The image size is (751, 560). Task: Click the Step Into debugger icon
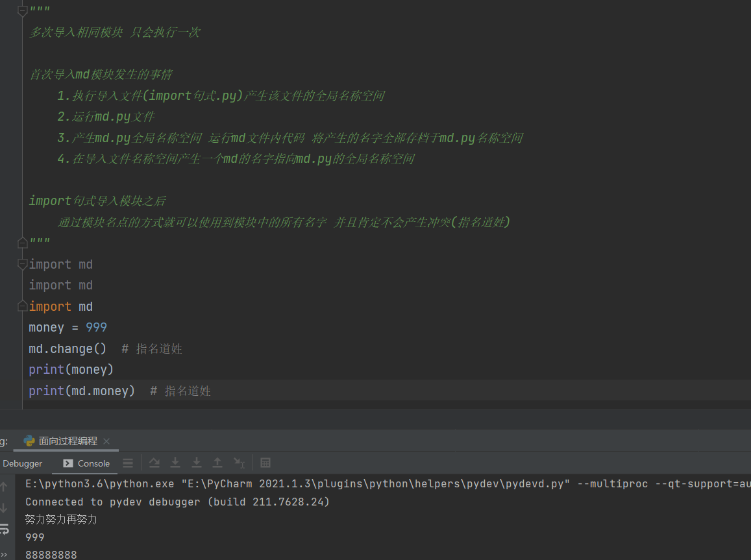175,463
